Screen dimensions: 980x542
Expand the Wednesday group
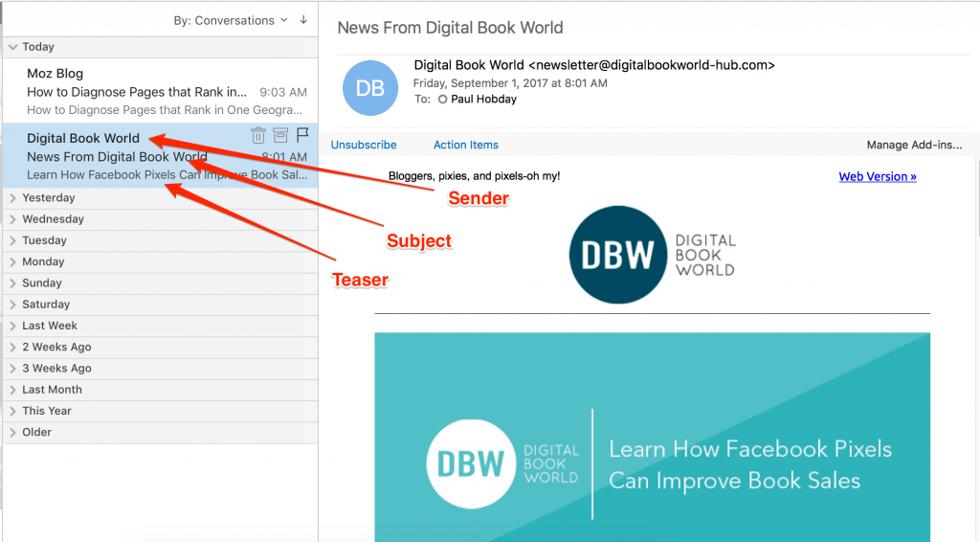[12, 219]
